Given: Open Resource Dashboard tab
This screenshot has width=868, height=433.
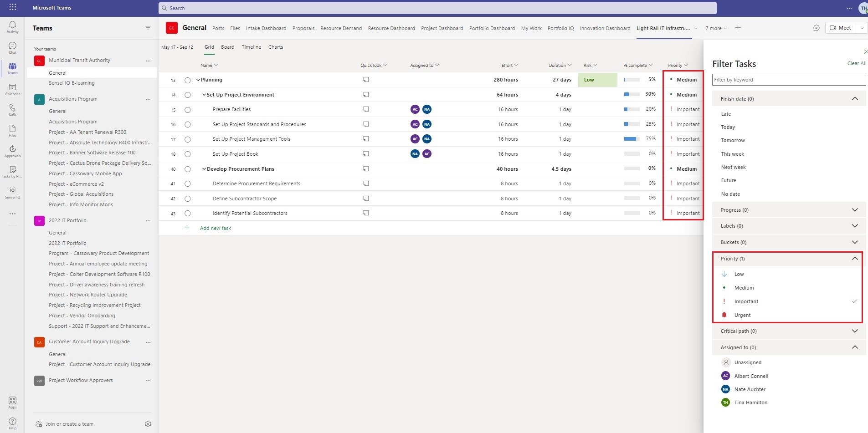Looking at the screenshot, I should pos(391,28).
